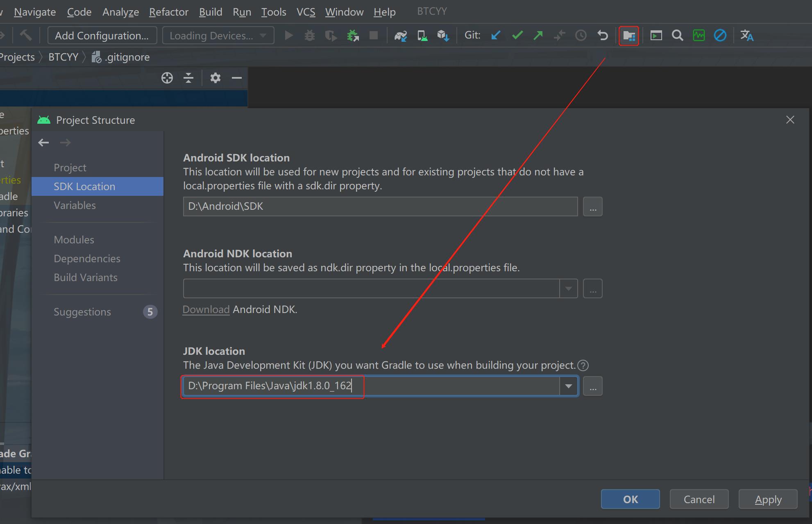This screenshot has height=524, width=812.
Task: Click the Android Device Manager icon
Action: pyautogui.click(x=422, y=36)
